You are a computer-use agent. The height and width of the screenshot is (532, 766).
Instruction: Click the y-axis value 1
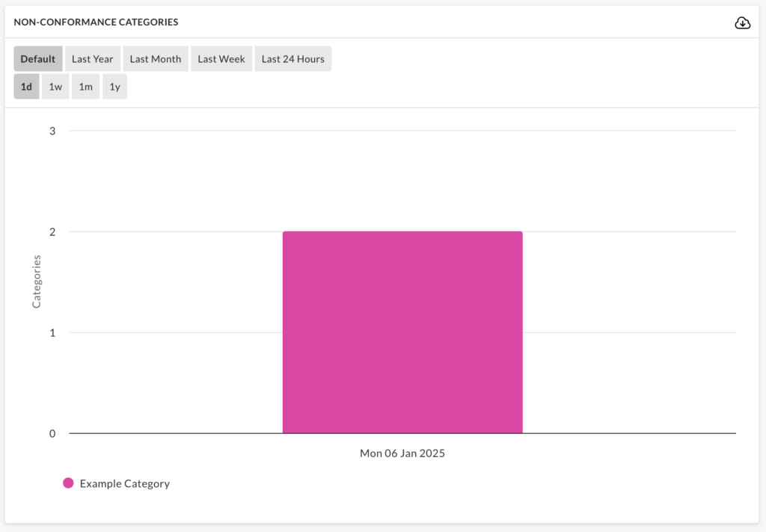52,333
